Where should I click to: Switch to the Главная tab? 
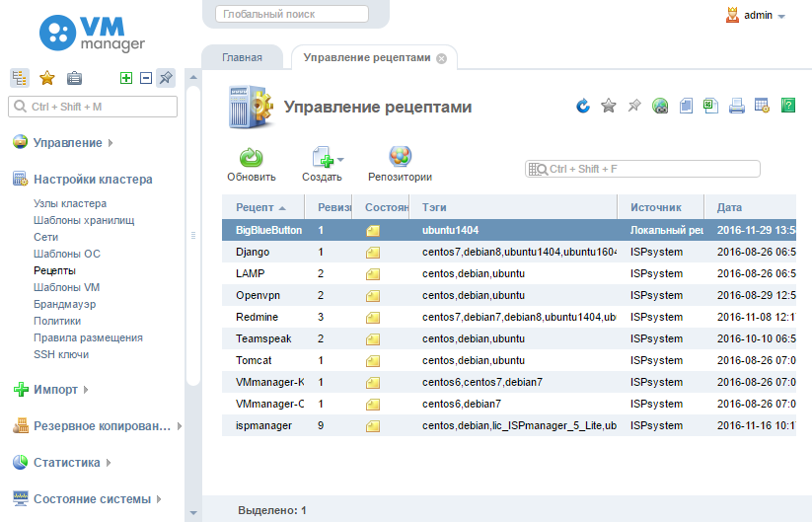pyautogui.click(x=242, y=57)
